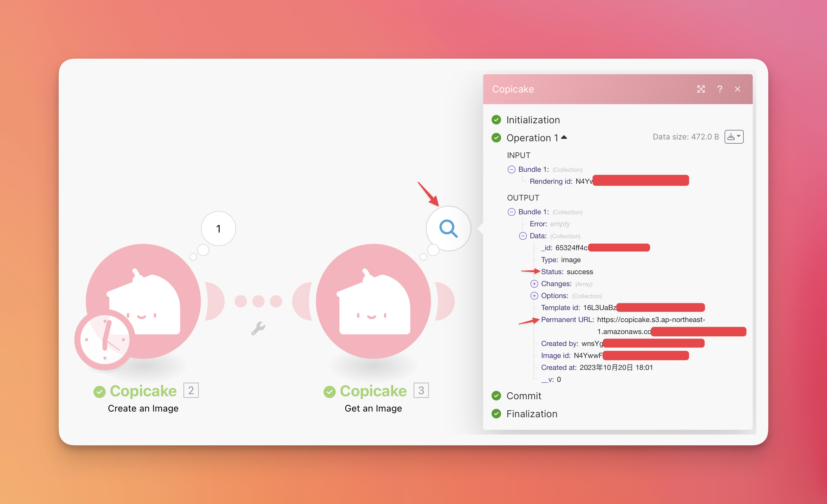The image size is (827, 504).
Task: Open the Copicake Get an Image module
Action: 373,301
